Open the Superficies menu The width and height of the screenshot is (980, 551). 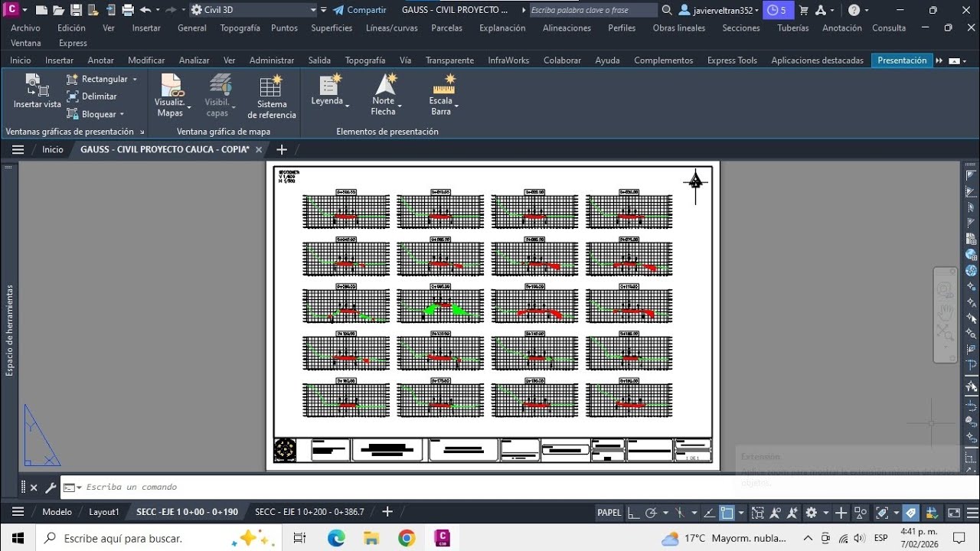[x=332, y=28]
